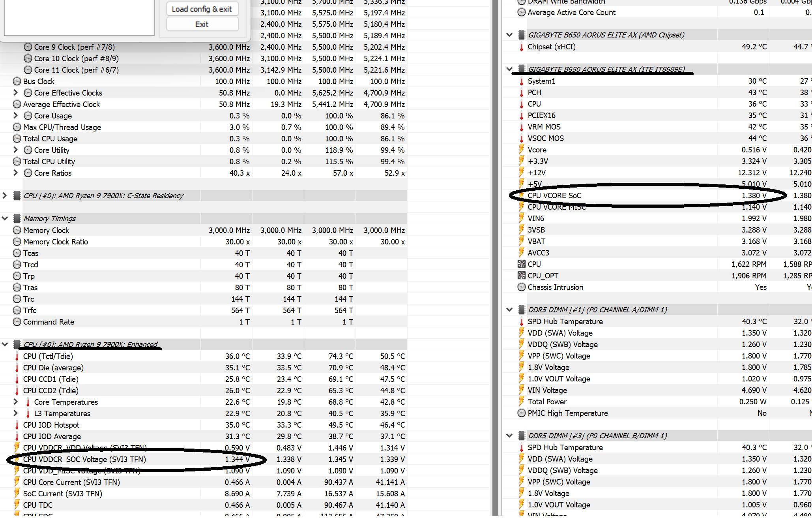Click CPU Tctl/Tdie thermometer icon
This screenshot has width=812, height=522.
point(17,356)
